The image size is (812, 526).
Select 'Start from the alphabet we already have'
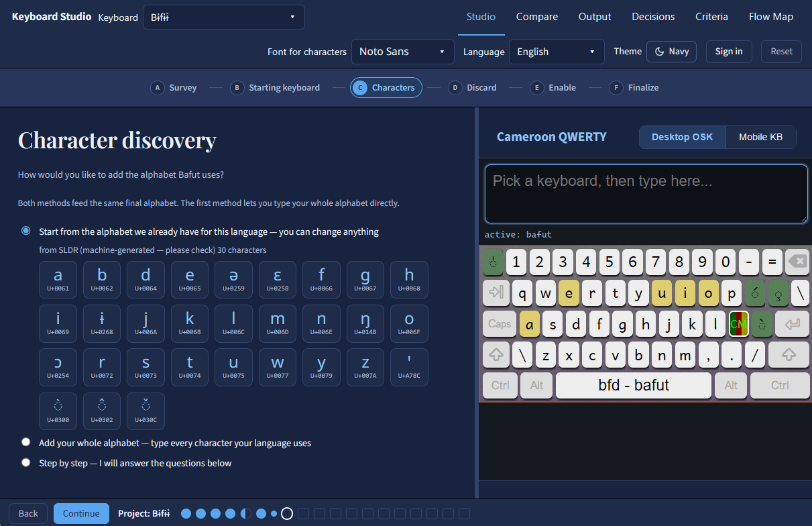point(26,231)
